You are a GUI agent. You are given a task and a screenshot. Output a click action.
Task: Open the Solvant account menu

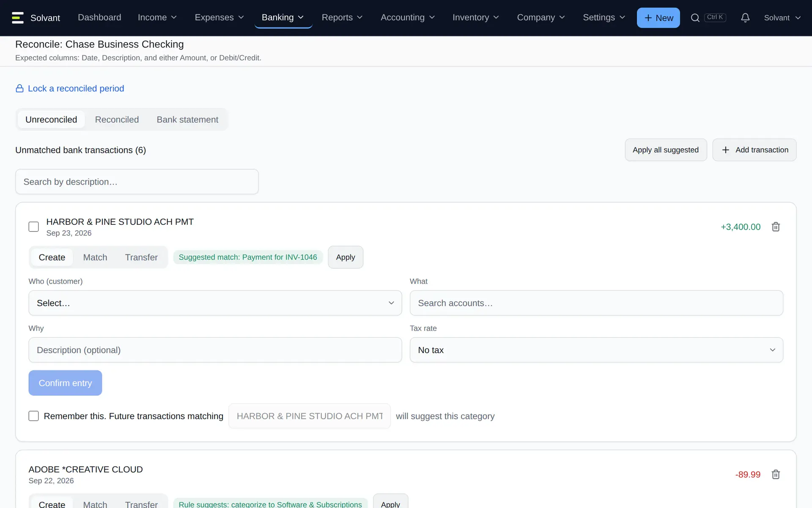coord(782,18)
